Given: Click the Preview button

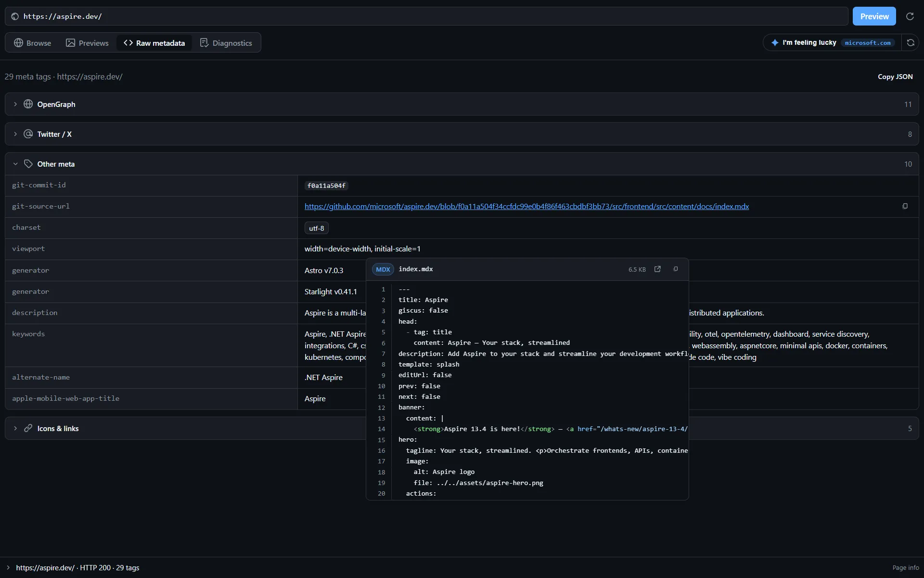Looking at the screenshot, I should (874, 16).
